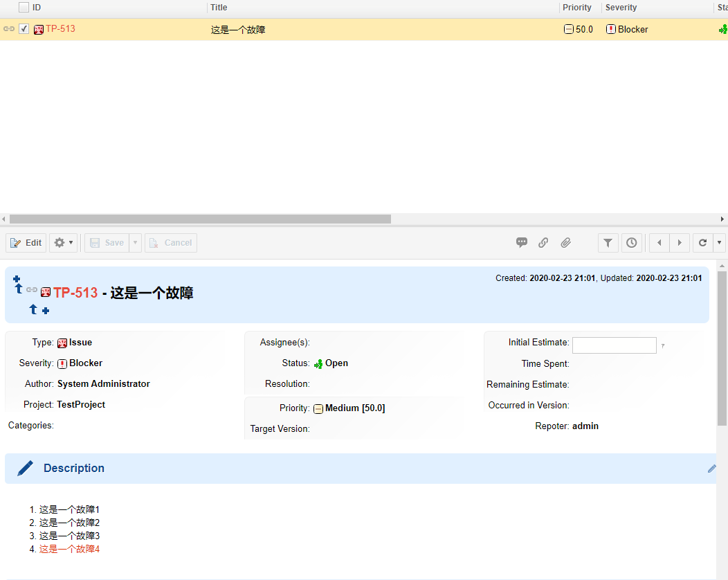
Task: Click chain link icon beside TP-513 heading
Action: pos(32,290)
